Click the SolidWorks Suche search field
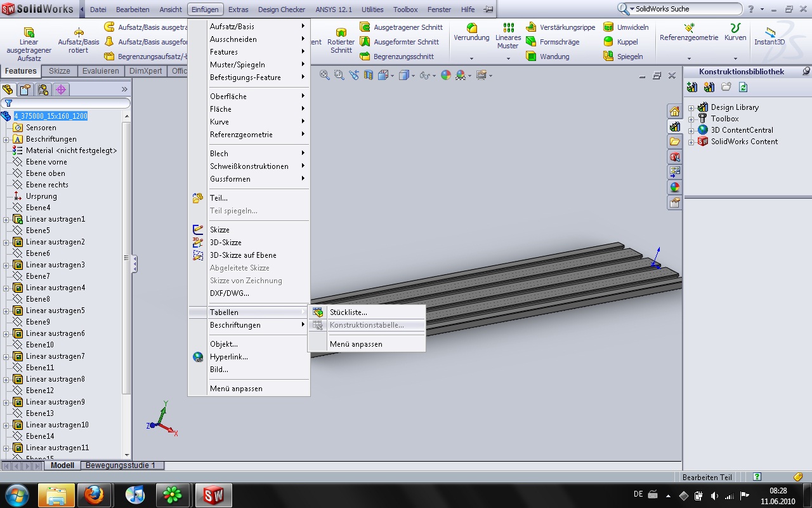Image resolution: width=812 pixels, height=508 pixels. coord(685,9)
